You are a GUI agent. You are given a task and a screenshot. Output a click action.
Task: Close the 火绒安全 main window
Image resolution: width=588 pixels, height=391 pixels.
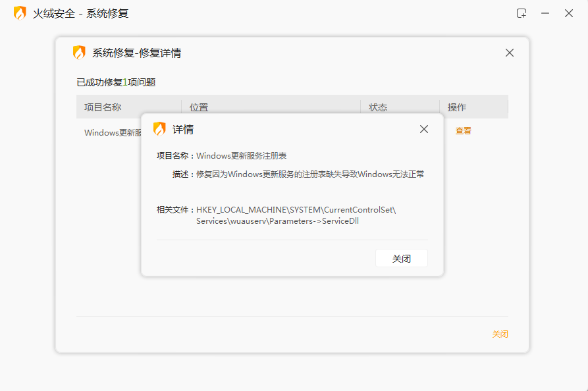(x=568, y=14)
